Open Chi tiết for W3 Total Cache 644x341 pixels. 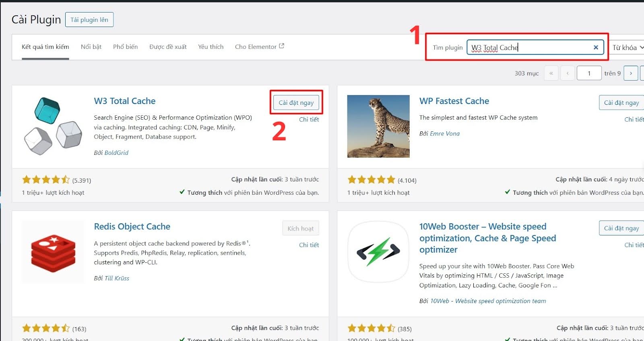309,119
